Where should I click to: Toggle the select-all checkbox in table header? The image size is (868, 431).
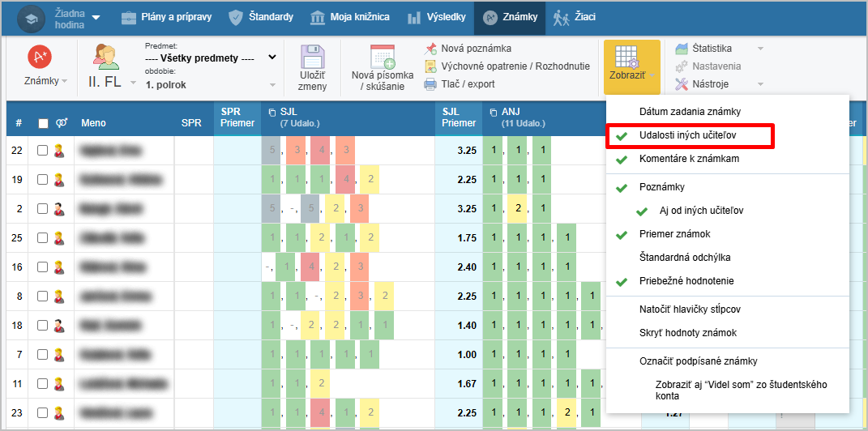[x=43, y=123]
